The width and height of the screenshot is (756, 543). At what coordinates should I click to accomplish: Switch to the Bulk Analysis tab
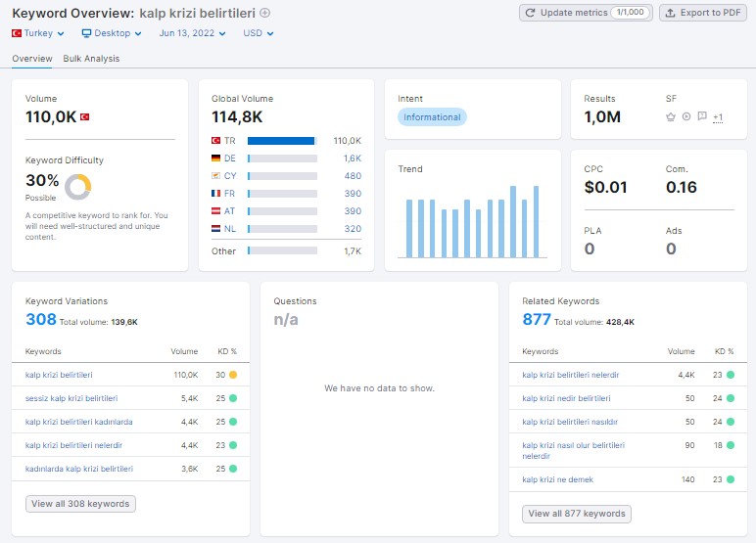coord(91,59)
